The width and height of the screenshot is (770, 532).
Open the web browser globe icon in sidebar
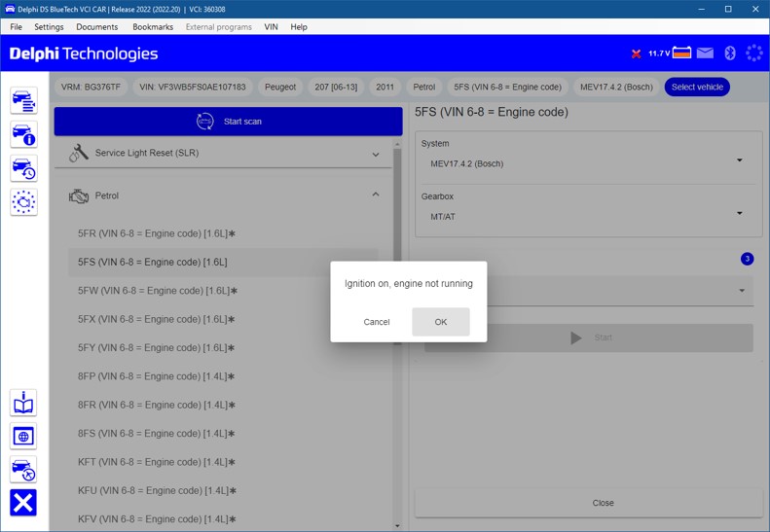coord(23,437)
